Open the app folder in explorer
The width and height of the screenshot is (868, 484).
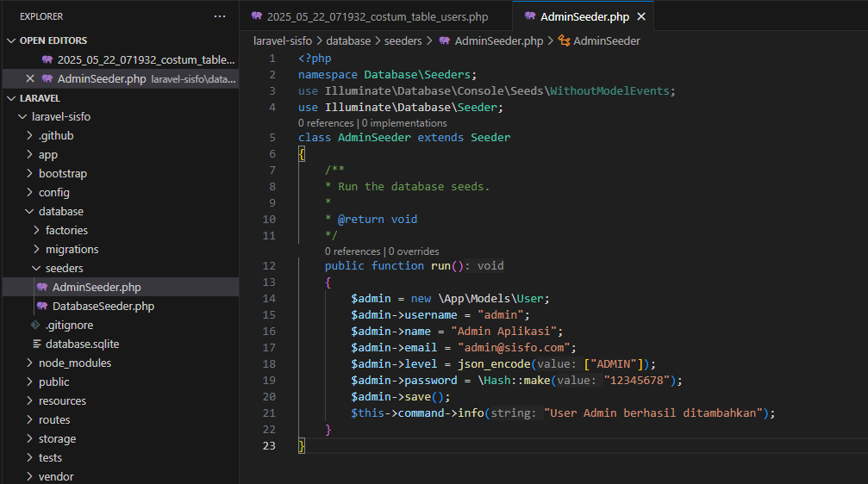(48, 155)
